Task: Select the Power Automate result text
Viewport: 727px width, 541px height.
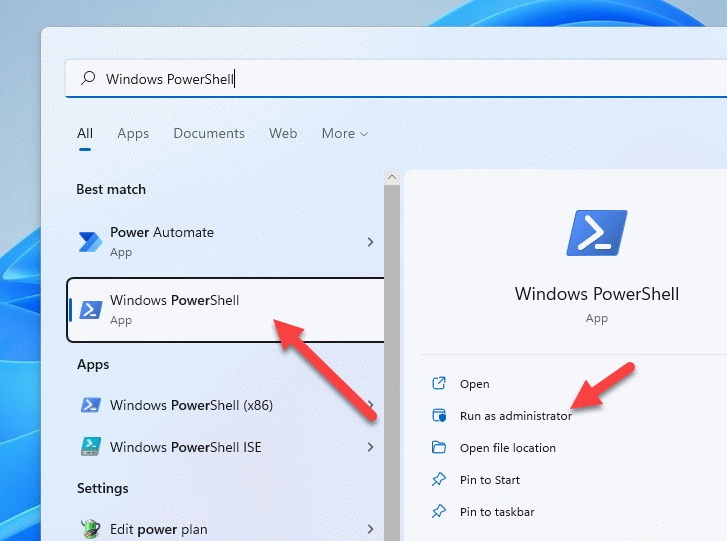Action: pos(162,232)
